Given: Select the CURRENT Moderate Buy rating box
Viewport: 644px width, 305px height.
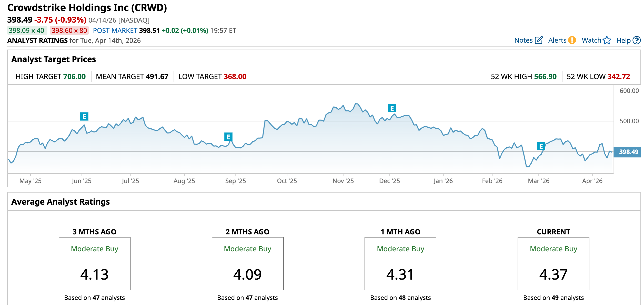Looking at the screenshot, I should click(553, 263).
